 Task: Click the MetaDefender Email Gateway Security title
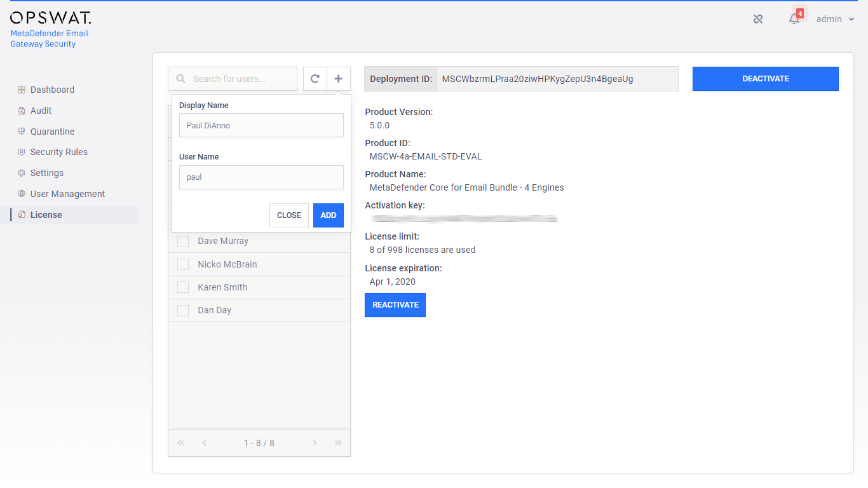click(50, 39)
